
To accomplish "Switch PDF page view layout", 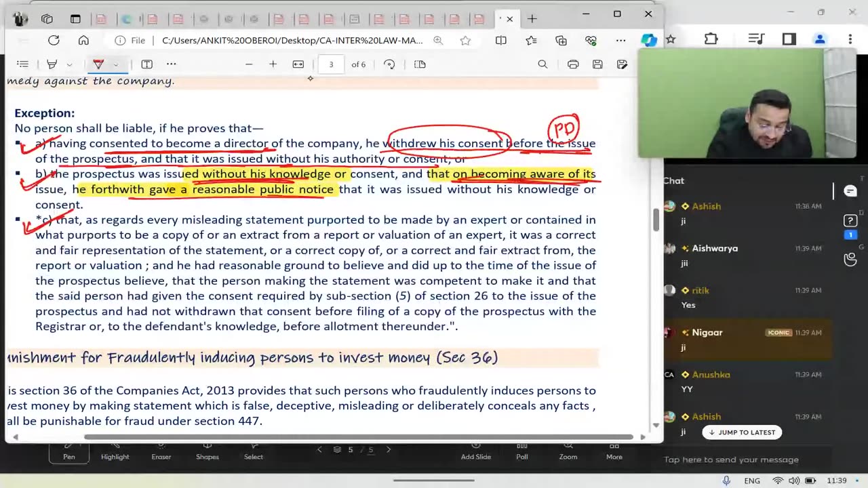I will (420, 64).
